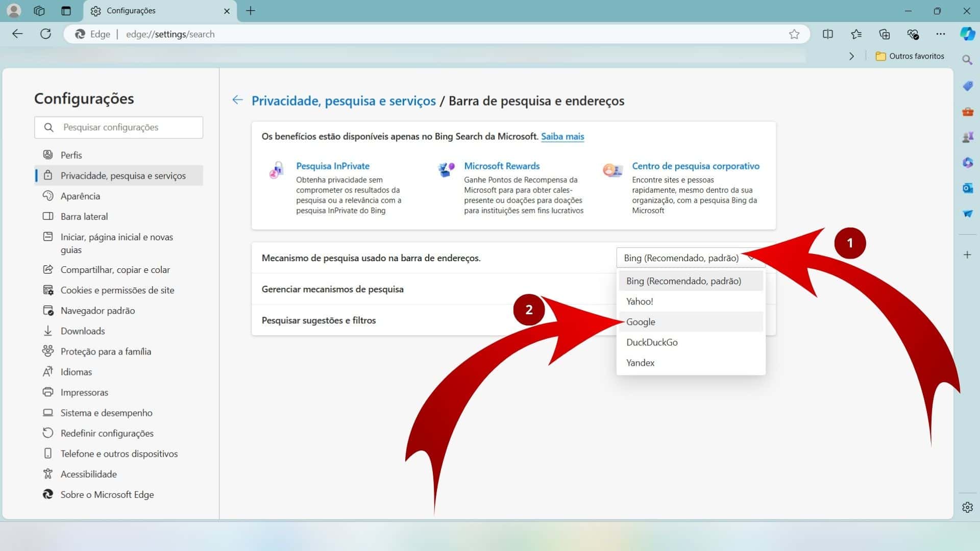This screenshot has height=551, width=980.
Task: Select DuckDuckGo as search engine
Action: pyautogui.click(x=691, y=342)
